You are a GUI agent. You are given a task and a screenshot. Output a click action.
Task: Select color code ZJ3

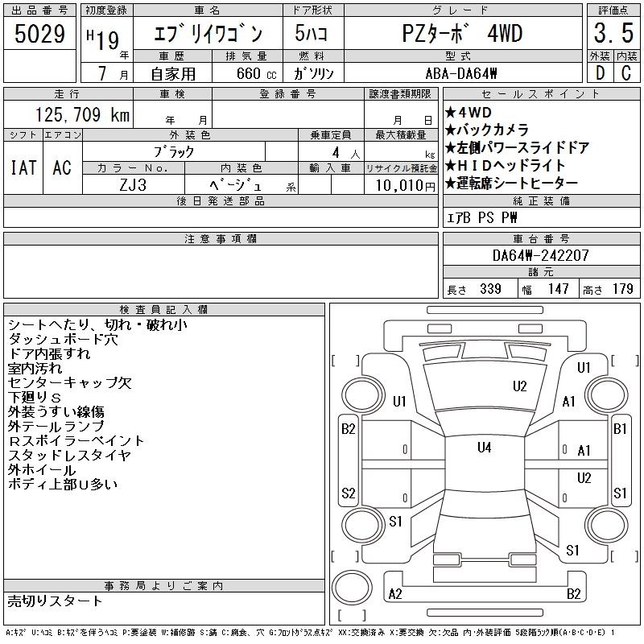pyautogui.click(x=134, y=184)
